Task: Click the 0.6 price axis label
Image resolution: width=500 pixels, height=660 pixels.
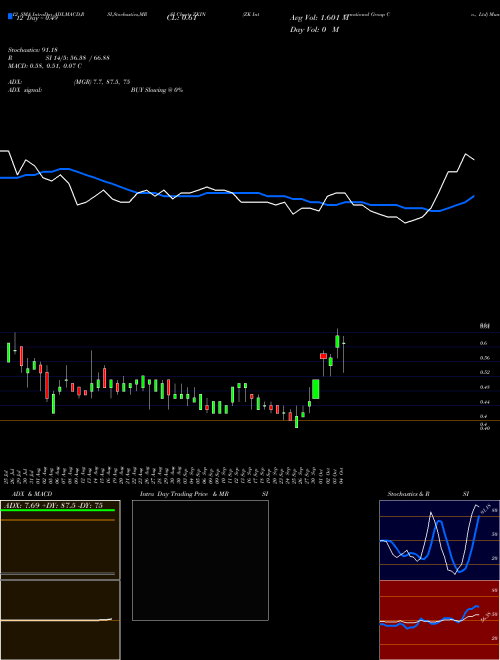Action: tap(484, 343)
